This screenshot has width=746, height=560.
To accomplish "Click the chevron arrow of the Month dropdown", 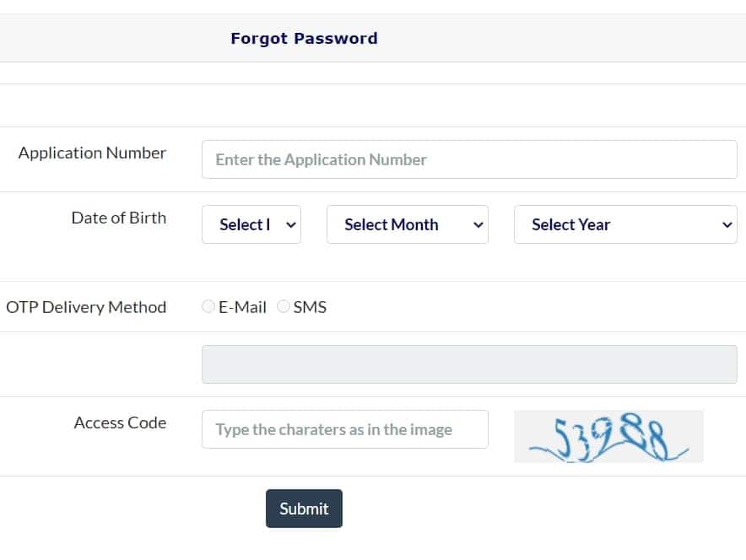I will (x=478, y=224).
